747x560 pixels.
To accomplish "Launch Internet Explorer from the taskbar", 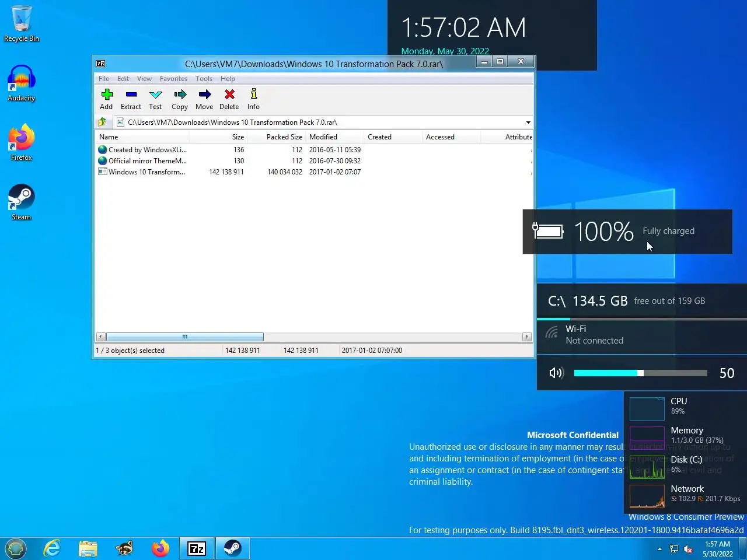I will pos(52,548).
